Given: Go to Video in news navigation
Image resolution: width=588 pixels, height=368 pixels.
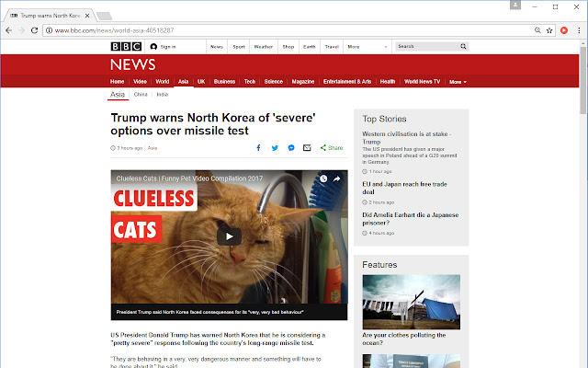Looking at the screenshot, I should 140,82.
